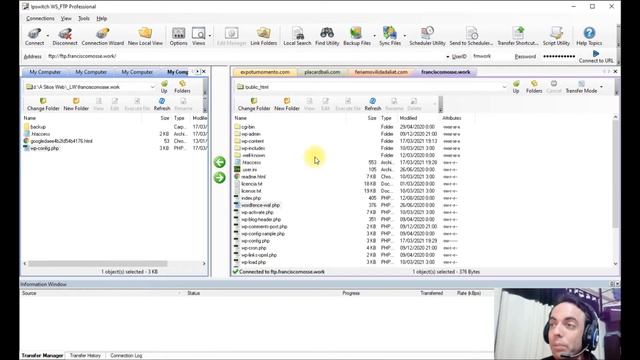Open the Script Utility
The width and height of the screenshot is (640, 360).
click(556, 36)
